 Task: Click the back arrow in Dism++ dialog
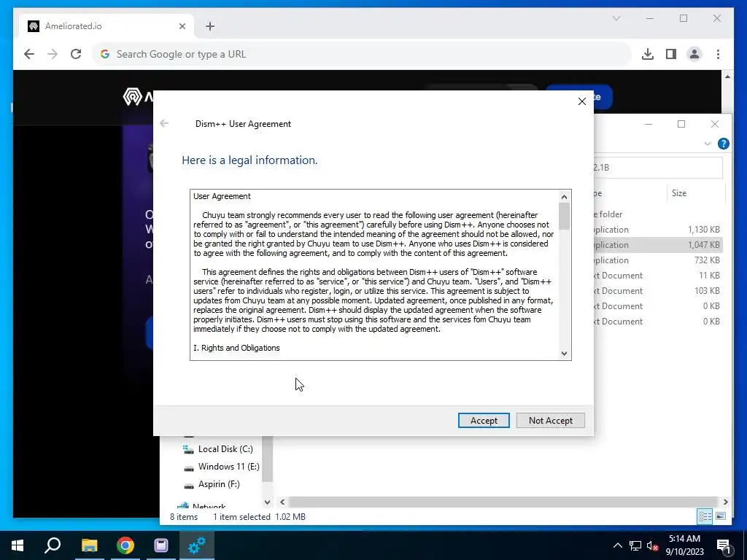164,124
